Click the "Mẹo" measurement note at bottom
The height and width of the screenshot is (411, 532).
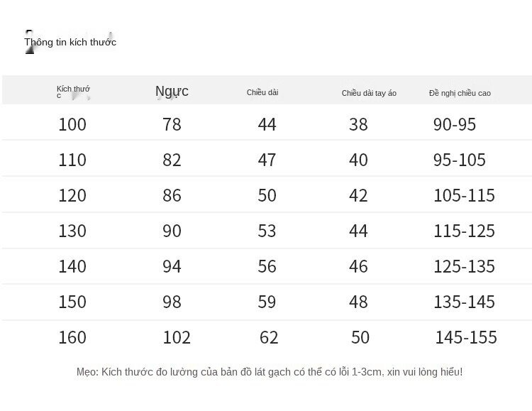click(x=270, y=372)
